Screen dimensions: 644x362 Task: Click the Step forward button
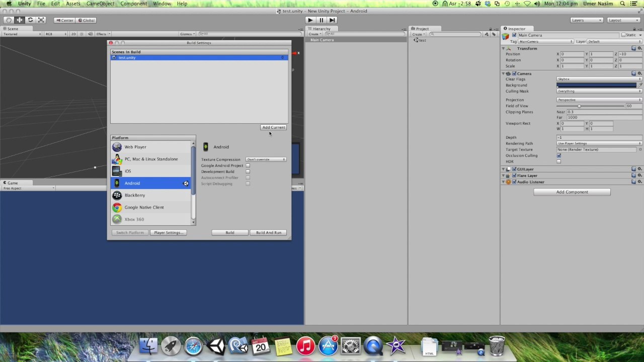point(332,20)
